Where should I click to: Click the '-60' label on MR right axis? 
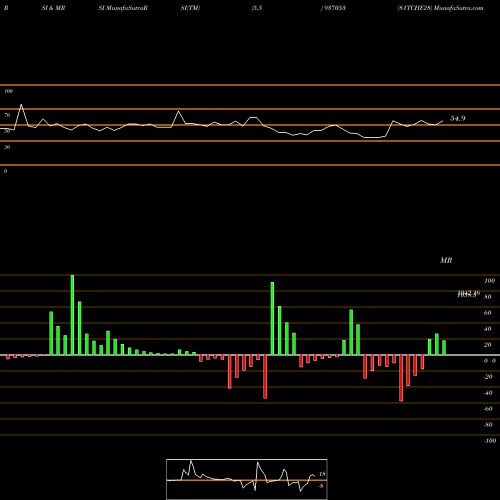(x=488, y=409)
